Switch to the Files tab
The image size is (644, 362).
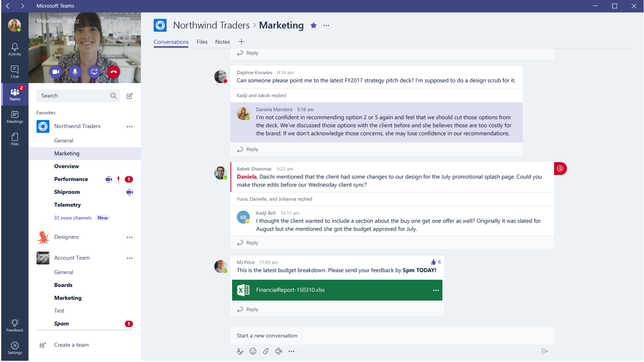pos(202,42)
